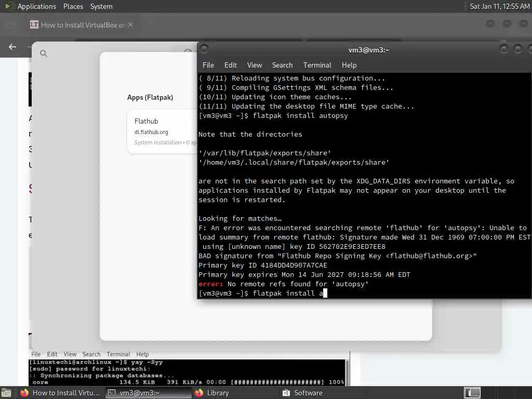Switch to vm3@vm3:~ taskbar item
The height and width of the screenshot is (399, 532).
pos(148,393)
